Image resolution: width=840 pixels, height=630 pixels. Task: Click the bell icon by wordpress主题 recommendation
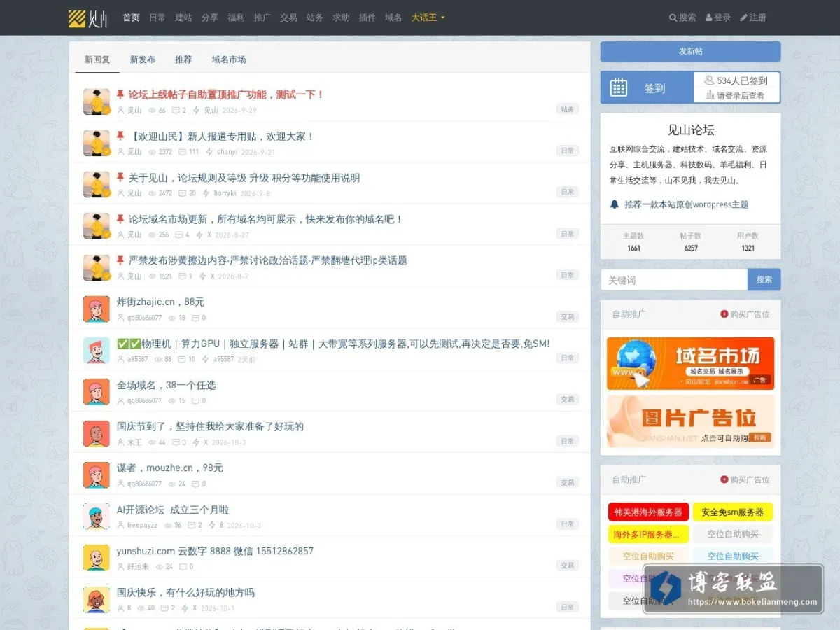point(615,204)
